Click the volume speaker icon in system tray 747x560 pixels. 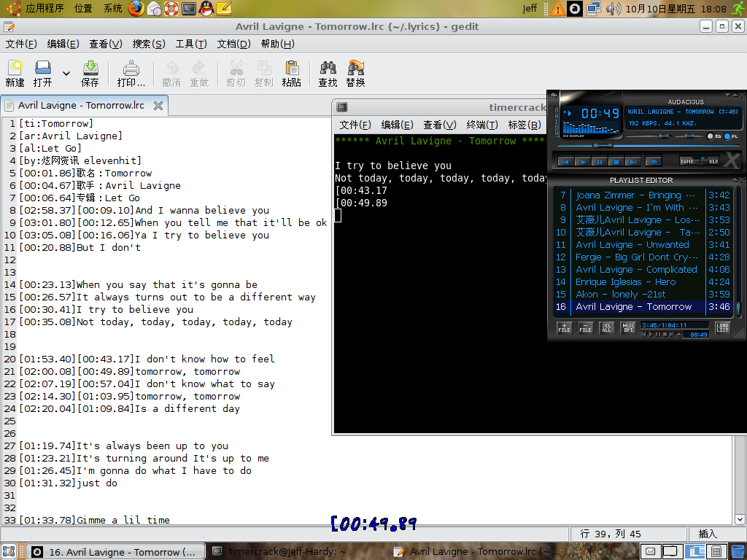click(614, 9)
